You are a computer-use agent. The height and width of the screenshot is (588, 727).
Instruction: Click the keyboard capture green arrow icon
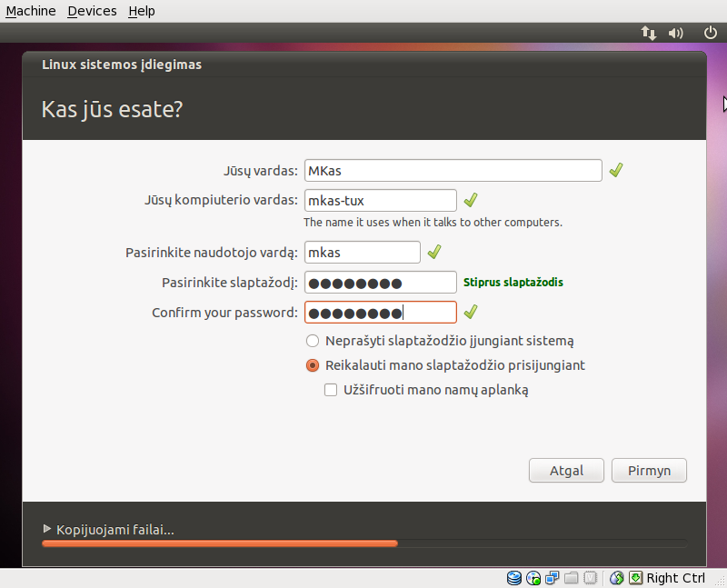635,578
